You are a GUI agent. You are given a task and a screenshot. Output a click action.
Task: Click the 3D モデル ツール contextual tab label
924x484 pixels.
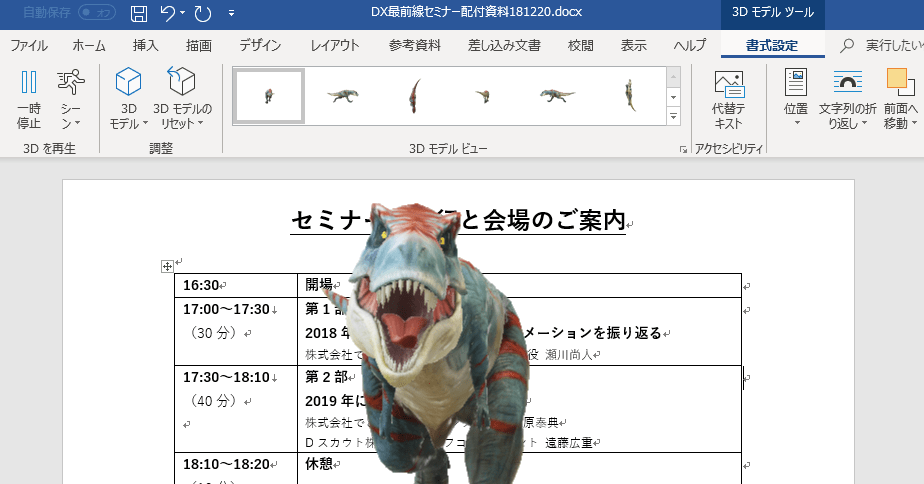click(x=773, y=12)
